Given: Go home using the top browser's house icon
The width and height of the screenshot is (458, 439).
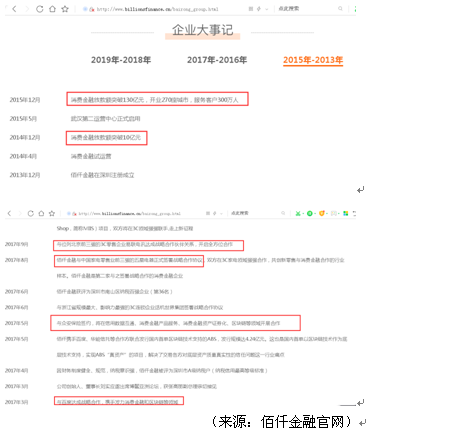Looking at the screenshot, I should point(52,9).
